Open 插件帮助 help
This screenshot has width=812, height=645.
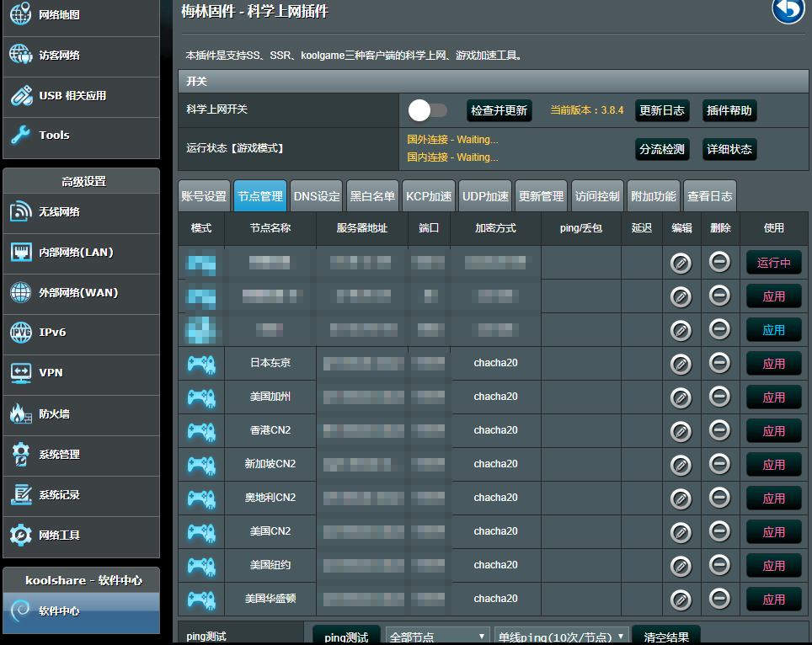729,111
